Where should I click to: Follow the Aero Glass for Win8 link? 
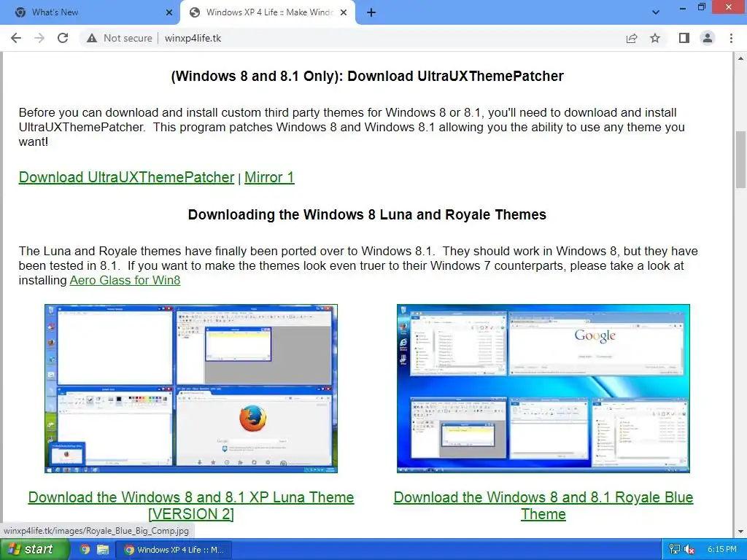[125, 280]
